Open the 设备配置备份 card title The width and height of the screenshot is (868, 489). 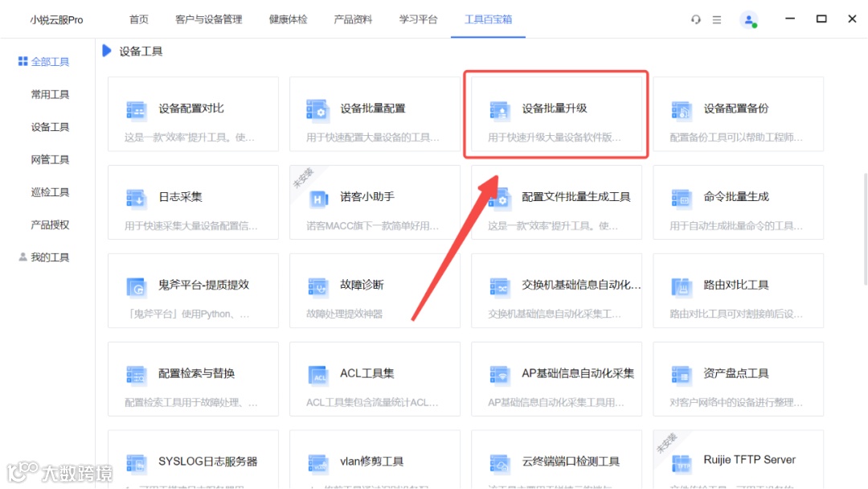[735, 109]
